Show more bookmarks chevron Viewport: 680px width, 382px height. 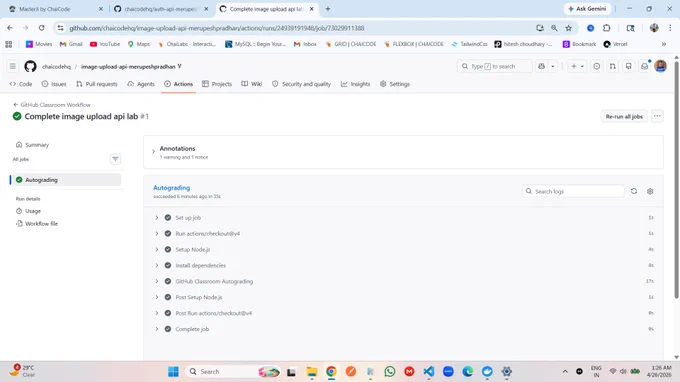(664, 44)
